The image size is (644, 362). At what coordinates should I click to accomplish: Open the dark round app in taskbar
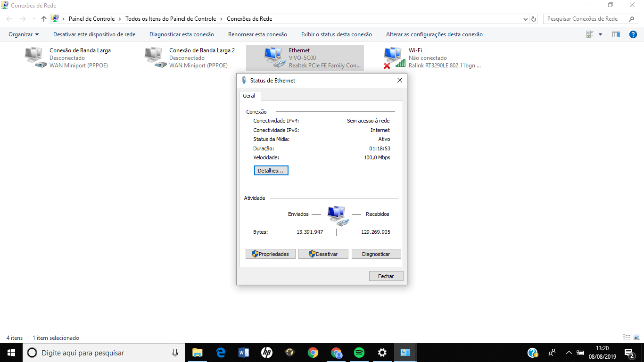290,353
